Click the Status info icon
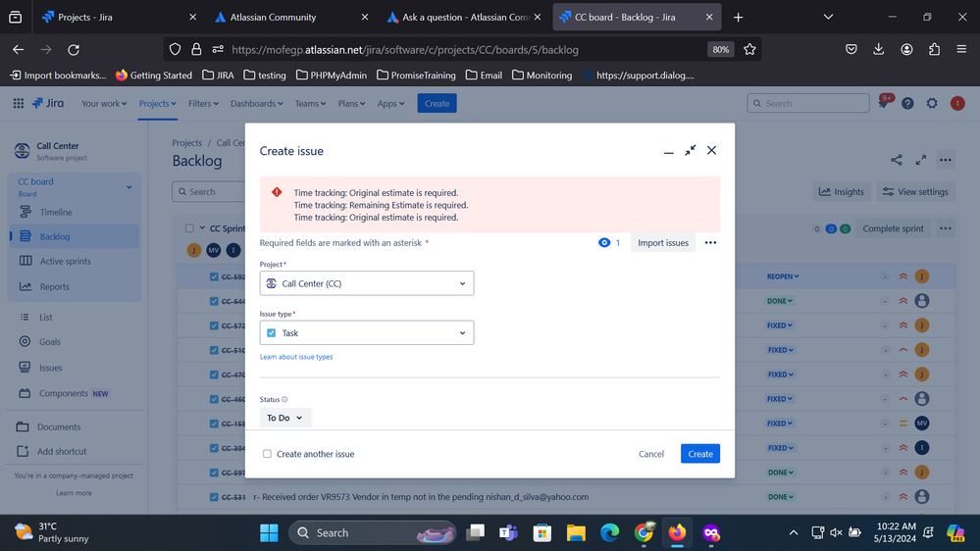This screenshot has width=980, height=551. click(x=284, y=399)
